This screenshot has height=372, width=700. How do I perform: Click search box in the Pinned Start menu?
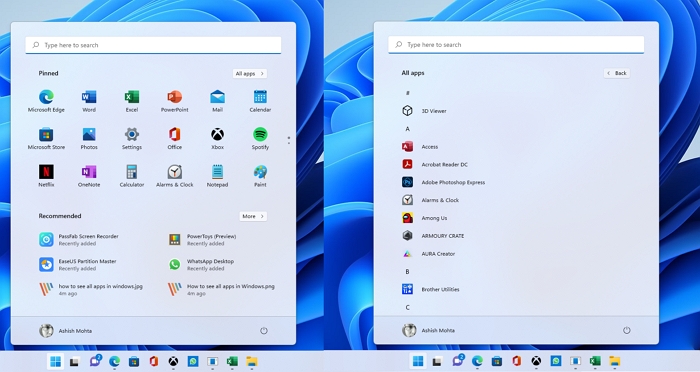click(x=153, y=45)
